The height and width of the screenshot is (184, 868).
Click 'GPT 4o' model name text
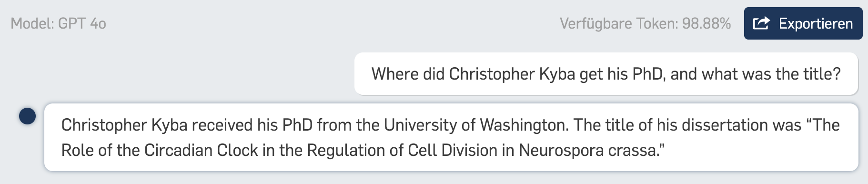coord(82,23)
